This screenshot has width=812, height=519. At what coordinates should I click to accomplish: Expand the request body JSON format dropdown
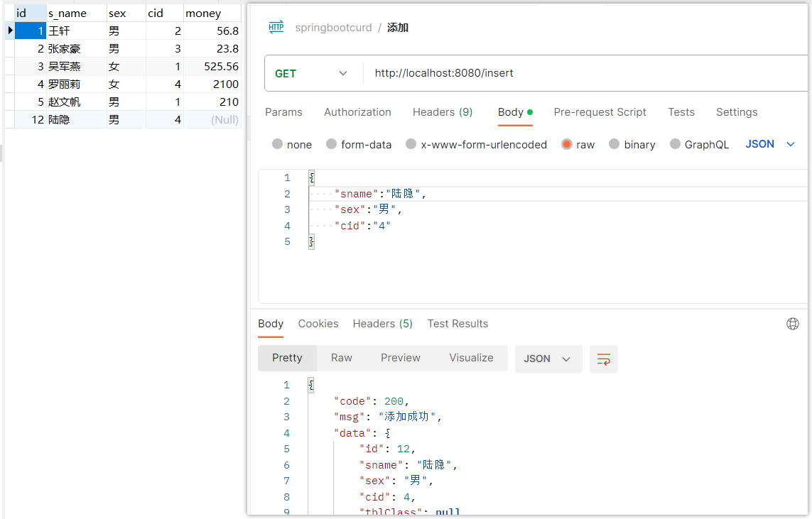(770, 144)
